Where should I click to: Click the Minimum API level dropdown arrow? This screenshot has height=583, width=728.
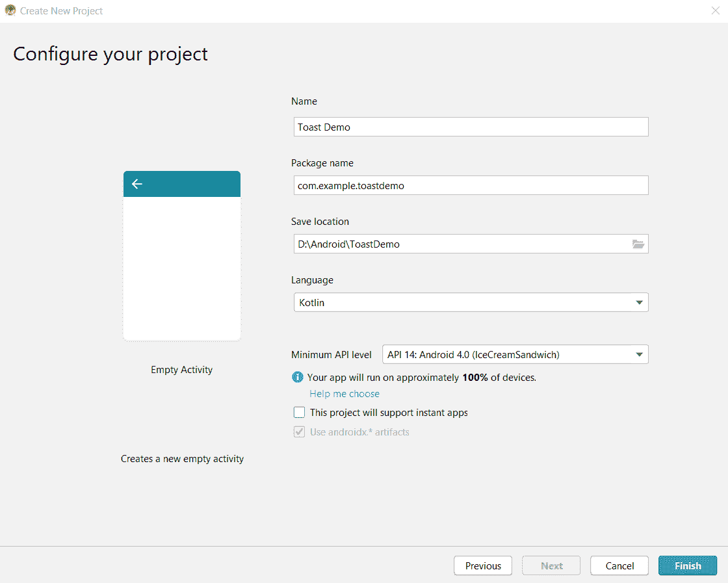click(638, 354)
